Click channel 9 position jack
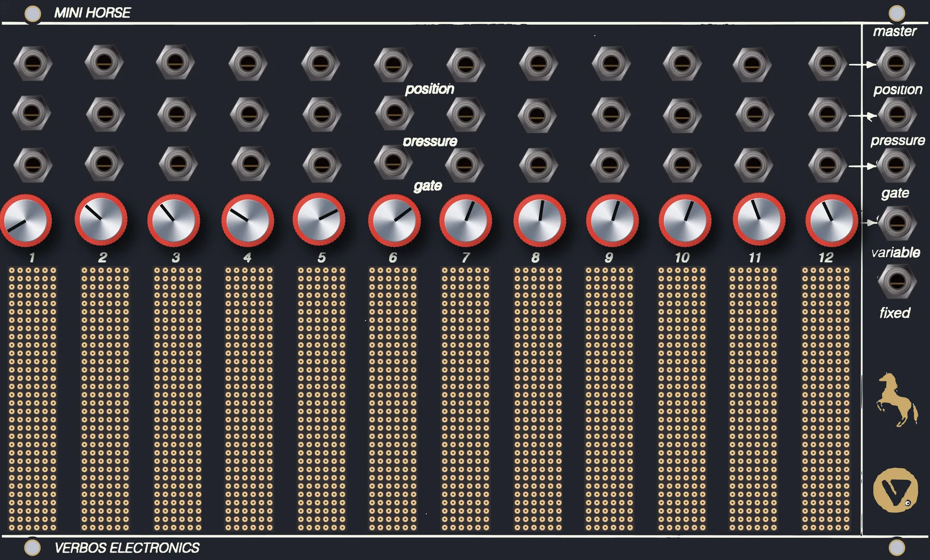Viewport: 930px width, 560px height. point(610,64)
